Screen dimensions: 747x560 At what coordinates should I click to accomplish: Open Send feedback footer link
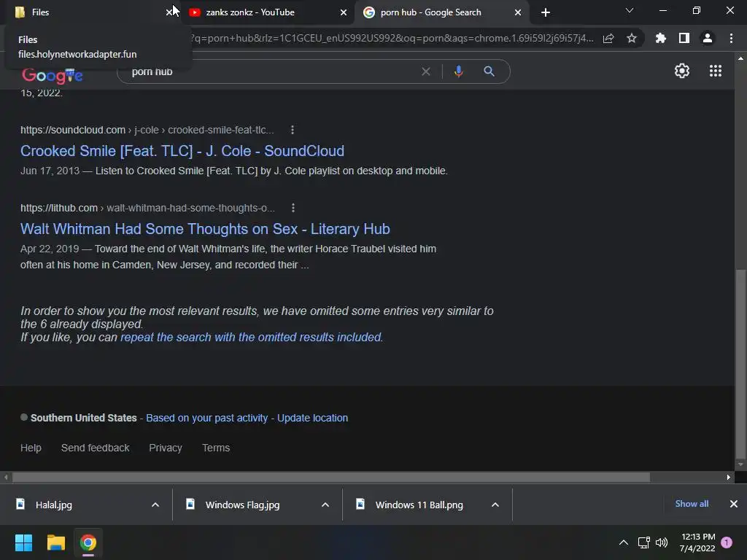[x=96, y=448]
